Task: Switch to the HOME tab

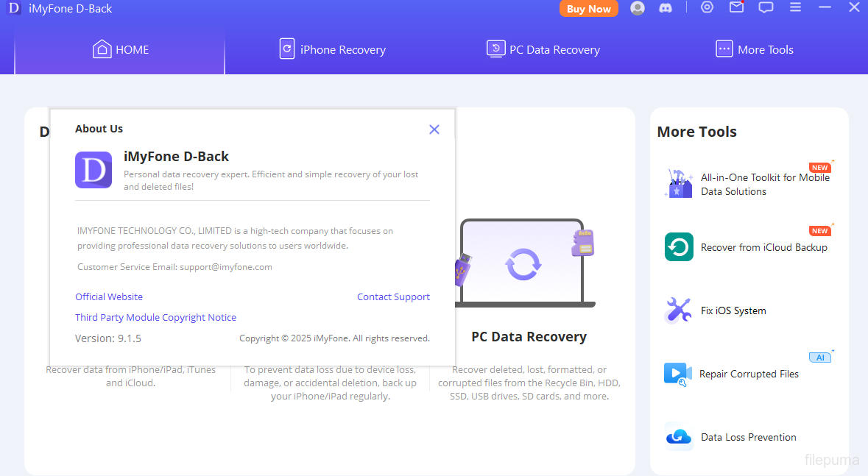Action: (121, 50)
